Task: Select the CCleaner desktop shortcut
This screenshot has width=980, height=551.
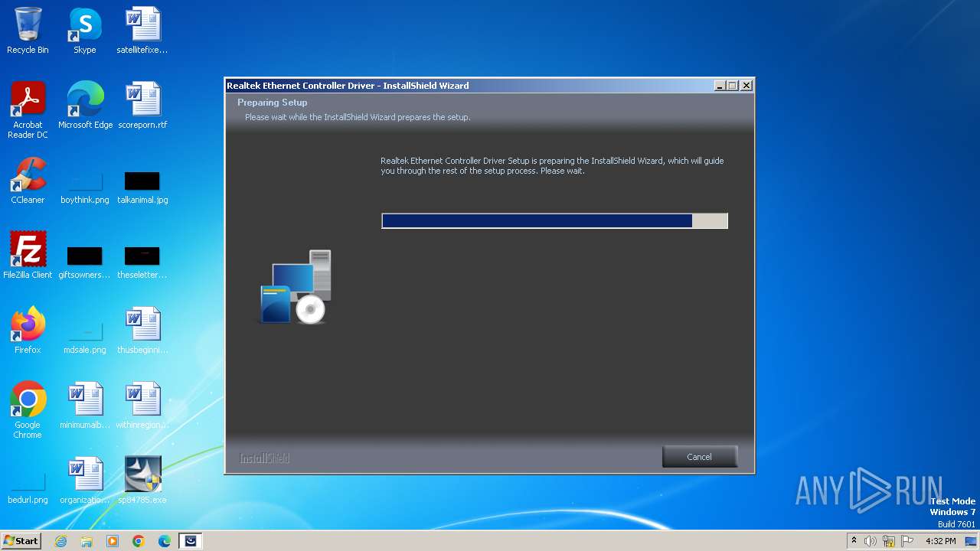Action: coord(28,181)
